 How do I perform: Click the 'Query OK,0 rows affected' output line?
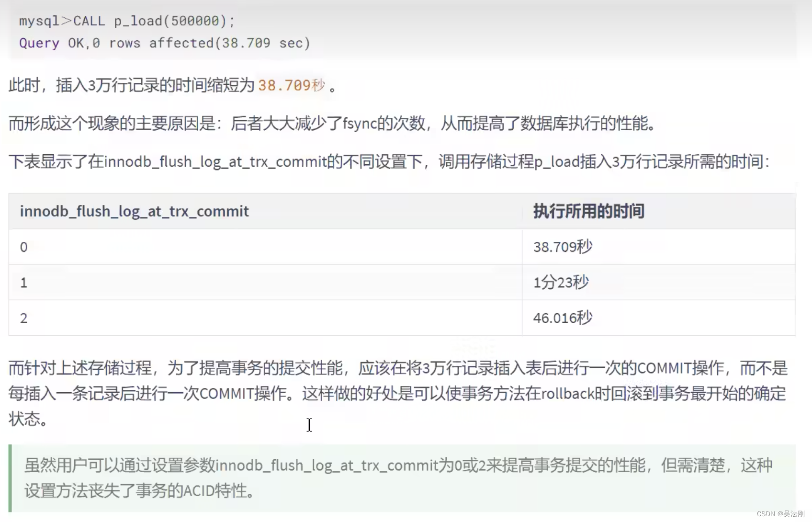pyautogui.click(x=165, y=43)
